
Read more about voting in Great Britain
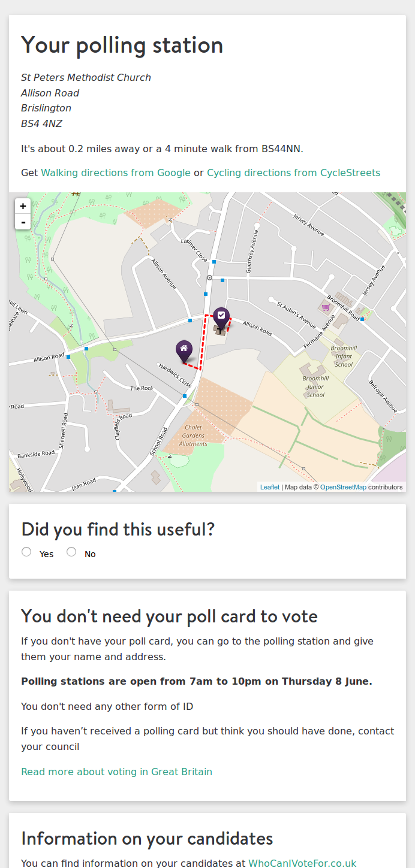(116, 772)
